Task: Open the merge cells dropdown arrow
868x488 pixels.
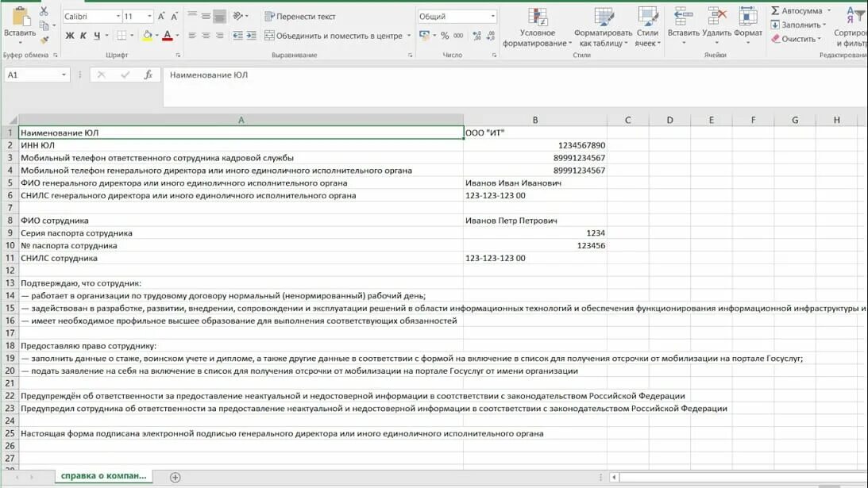Action: [x=409, y=36]
